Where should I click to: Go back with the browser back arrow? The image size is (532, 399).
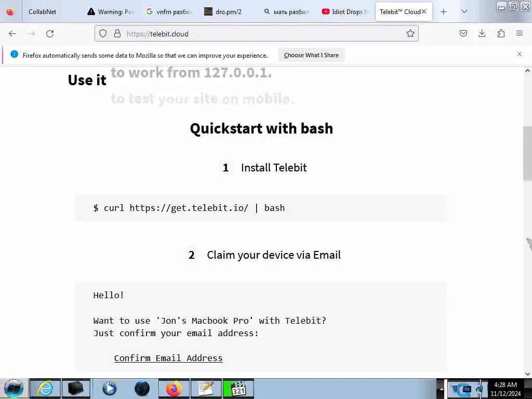(12, 34)
